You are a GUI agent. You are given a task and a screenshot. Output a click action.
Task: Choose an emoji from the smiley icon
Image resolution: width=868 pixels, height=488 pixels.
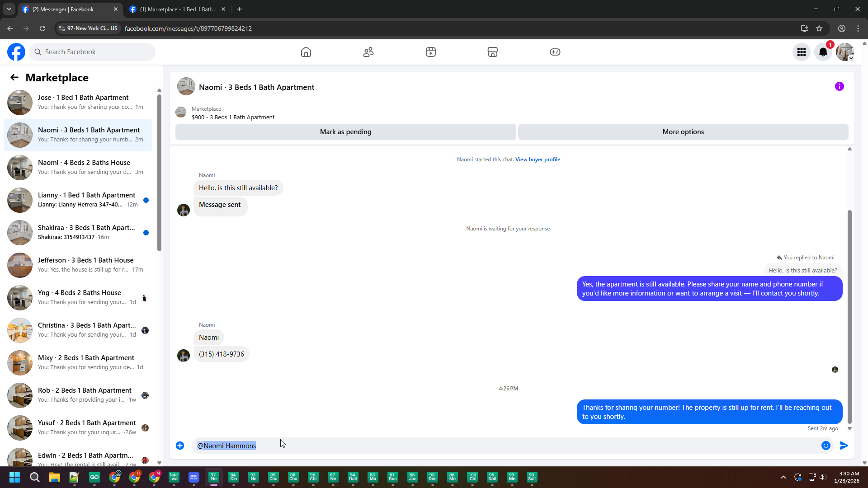point(826,446)
